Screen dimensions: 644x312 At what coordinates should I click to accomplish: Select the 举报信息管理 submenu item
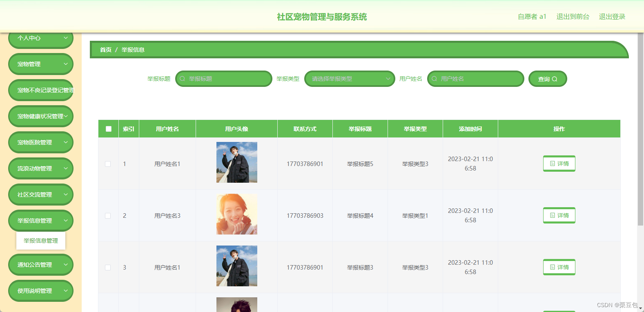[41, 241]
